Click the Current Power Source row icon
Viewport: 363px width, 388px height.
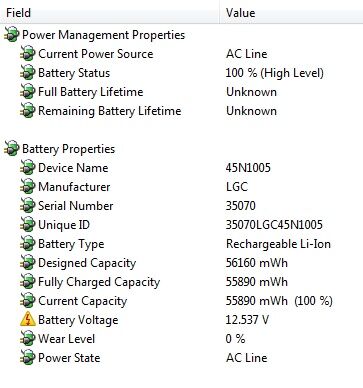point(28,53)
